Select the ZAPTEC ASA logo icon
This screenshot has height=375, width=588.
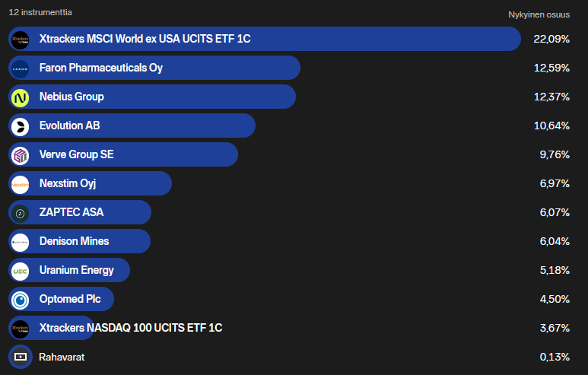click(x=21, y=212)
